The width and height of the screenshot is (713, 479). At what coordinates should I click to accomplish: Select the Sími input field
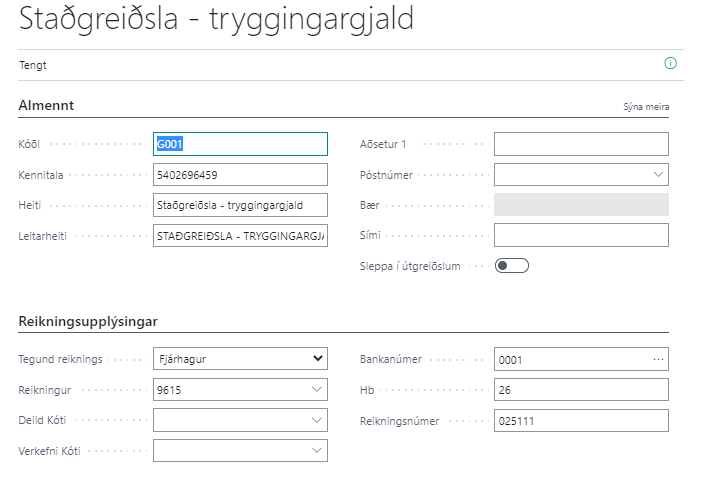(581, 235)
